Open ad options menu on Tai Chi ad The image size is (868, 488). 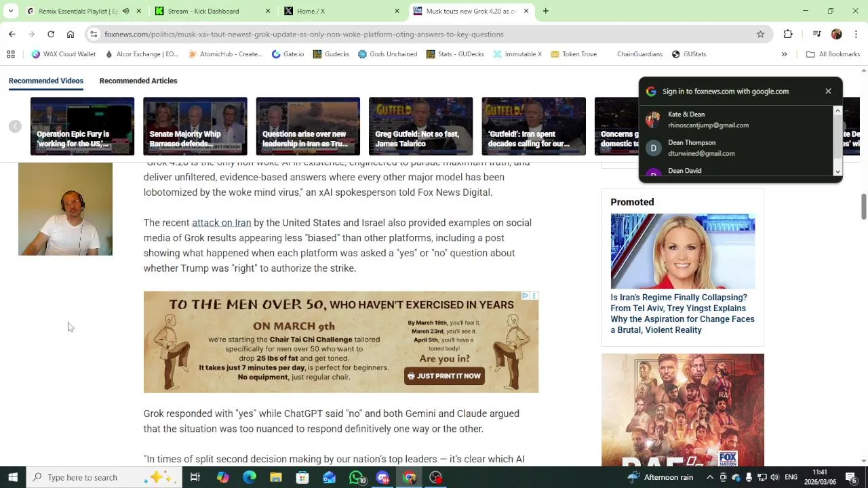click(534, 296)
